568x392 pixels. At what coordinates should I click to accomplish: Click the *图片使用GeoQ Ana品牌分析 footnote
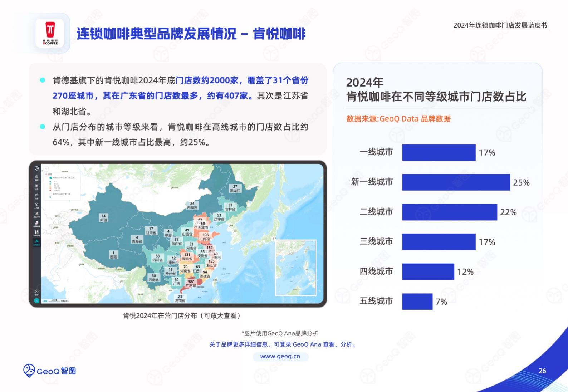click(280, 333)
